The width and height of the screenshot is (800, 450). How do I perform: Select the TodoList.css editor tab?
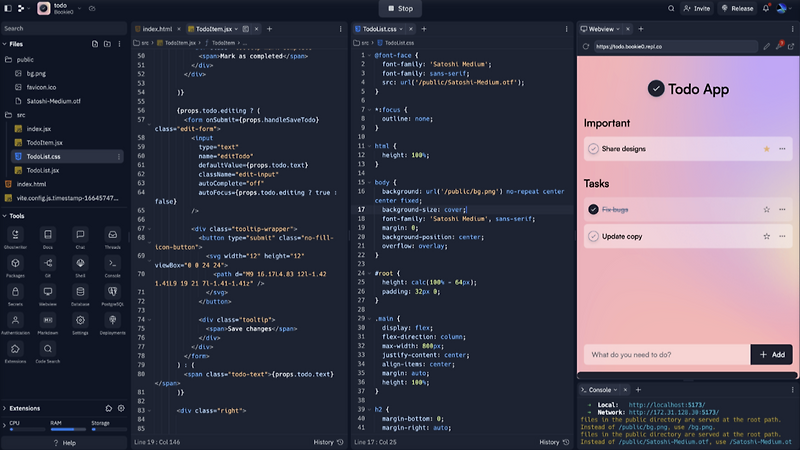click(380, 29)
